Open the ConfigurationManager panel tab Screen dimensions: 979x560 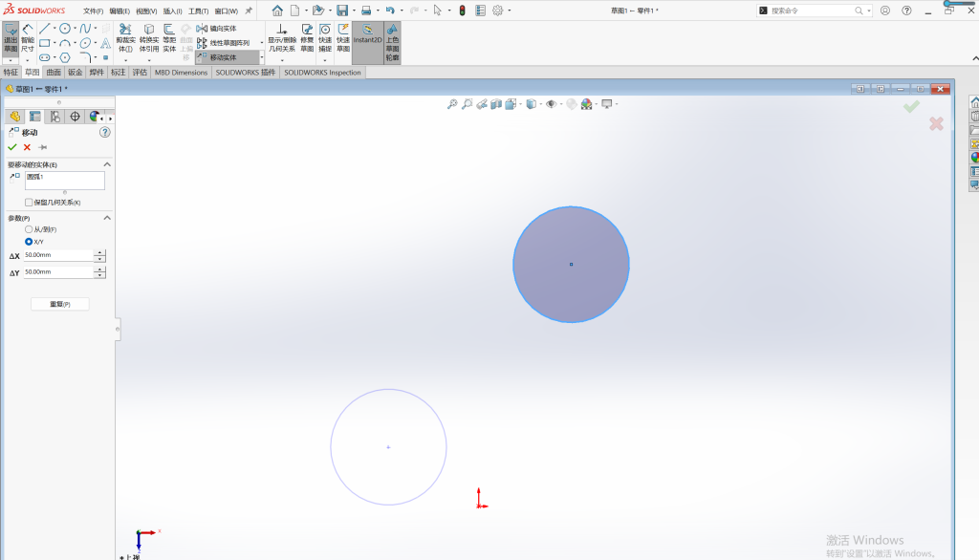point(54,117)
